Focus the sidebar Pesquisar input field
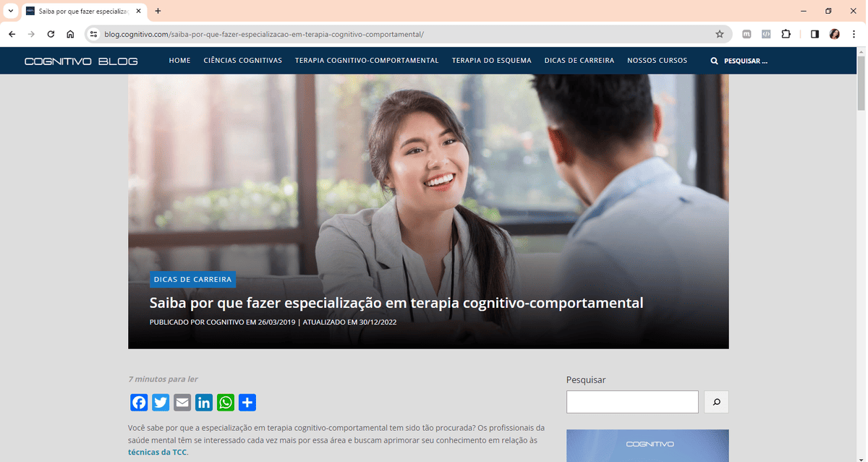Image resolution: width=868 pixels, height=462 pixels. tap(632, 402)
